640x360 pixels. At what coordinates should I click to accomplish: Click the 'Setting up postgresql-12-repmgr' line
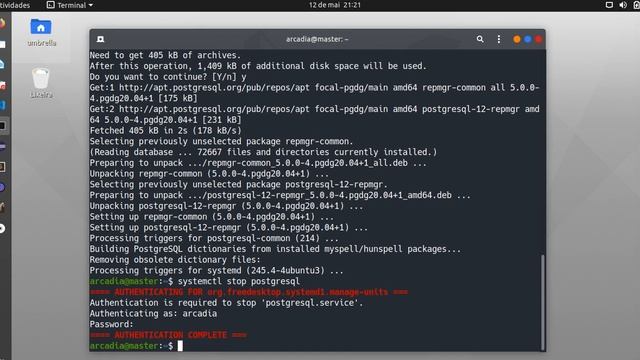pyautogui.click(x=229, y=227)
